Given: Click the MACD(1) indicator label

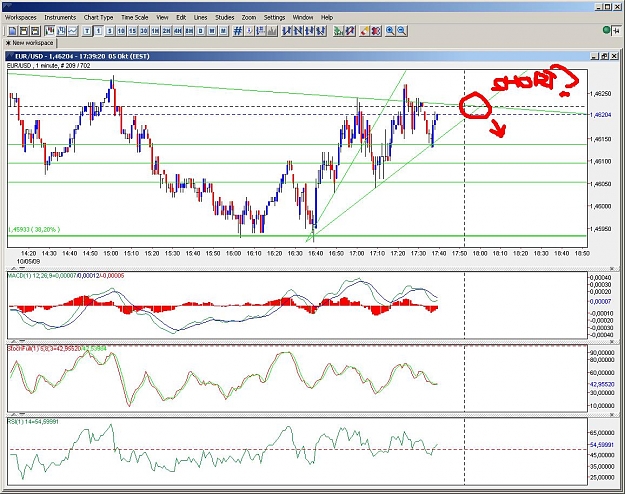Looking at the screenshot, I should (x=66, y=276).
